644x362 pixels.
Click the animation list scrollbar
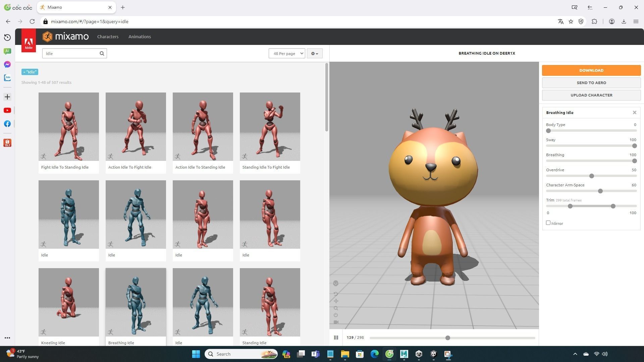(x=326, y=97)
